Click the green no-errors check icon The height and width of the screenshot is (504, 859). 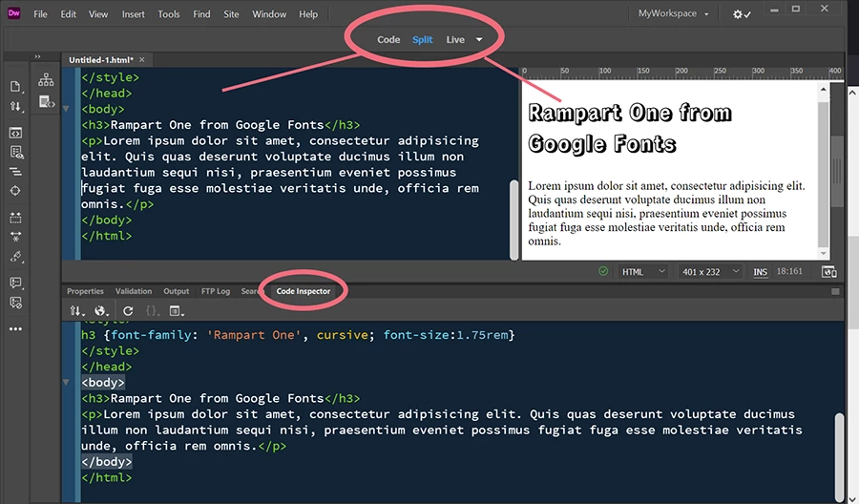pos(603,271)
